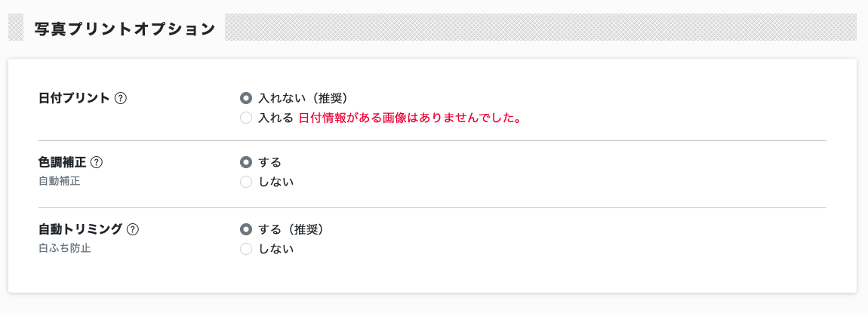Click the 日付プリント row title
Screen dimensions: 868x313
coord(74,98)
